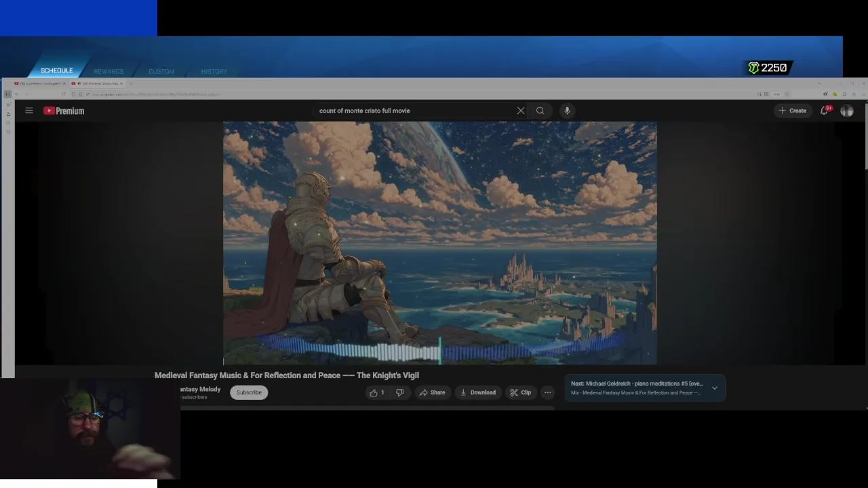Run search with the magnifier button

coord(540,110)
